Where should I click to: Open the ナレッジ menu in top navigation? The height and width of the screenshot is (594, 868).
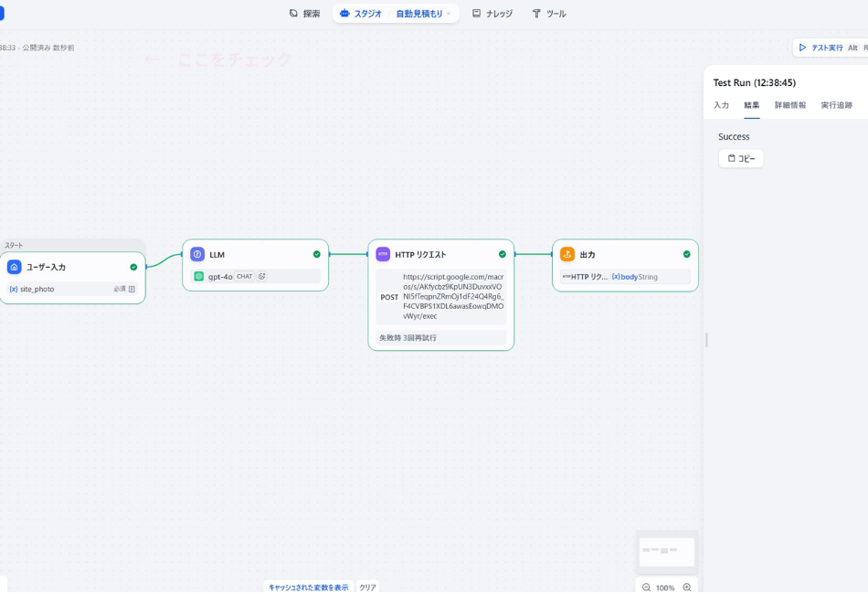(x=492, y=14)
